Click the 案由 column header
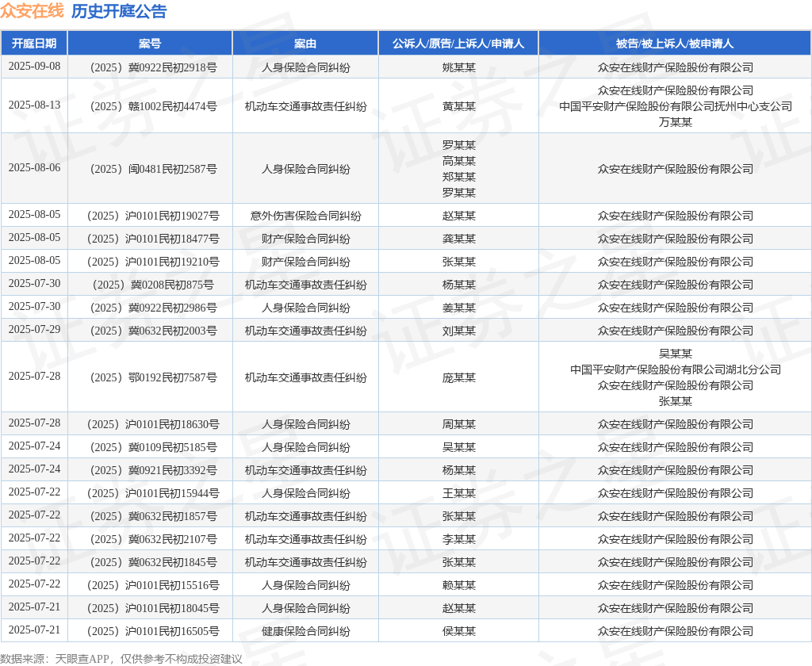This screenshot has width=812, height=666. [x=305, y=44]
